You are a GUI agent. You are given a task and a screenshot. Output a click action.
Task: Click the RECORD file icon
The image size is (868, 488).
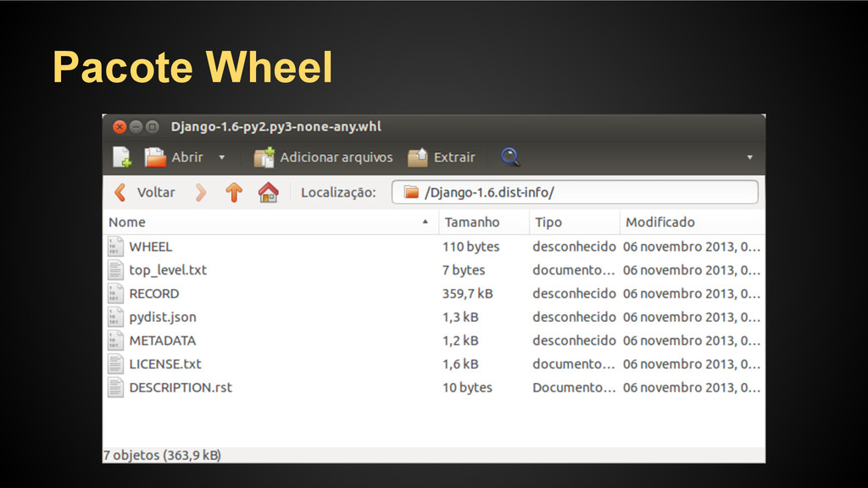[115, 294]
